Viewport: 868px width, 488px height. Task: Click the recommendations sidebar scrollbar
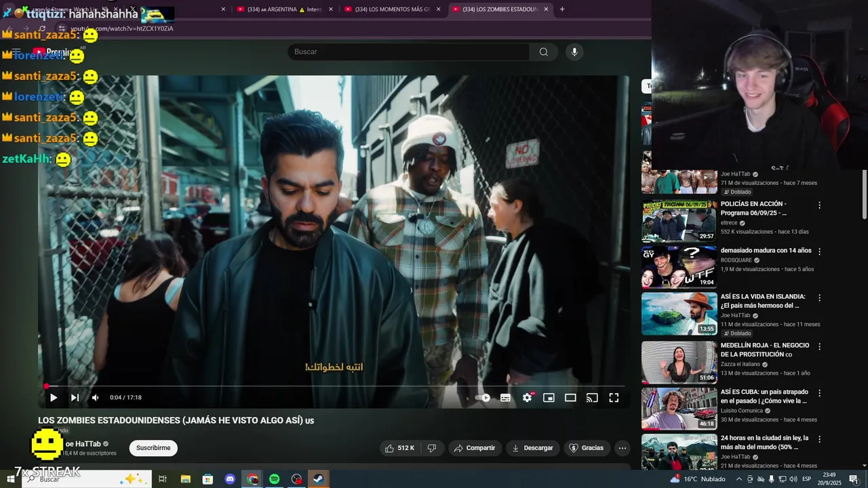tap(865, 195)
